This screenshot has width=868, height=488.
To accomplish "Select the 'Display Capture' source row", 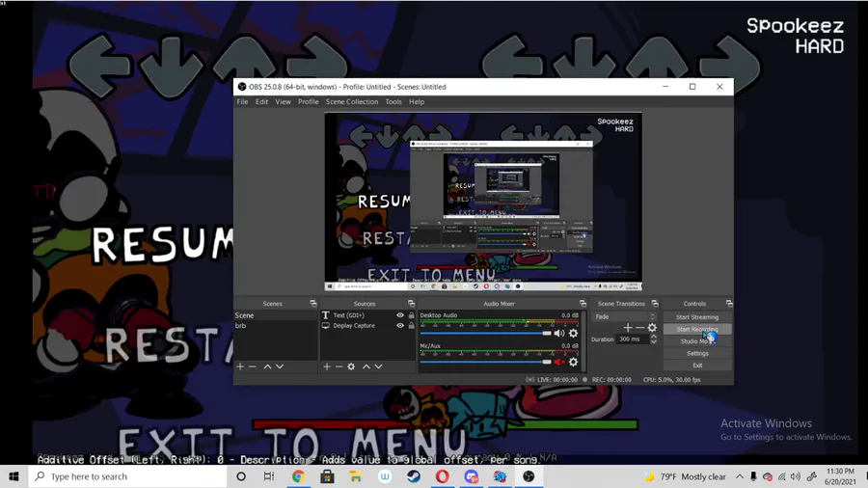I will 367,326.
